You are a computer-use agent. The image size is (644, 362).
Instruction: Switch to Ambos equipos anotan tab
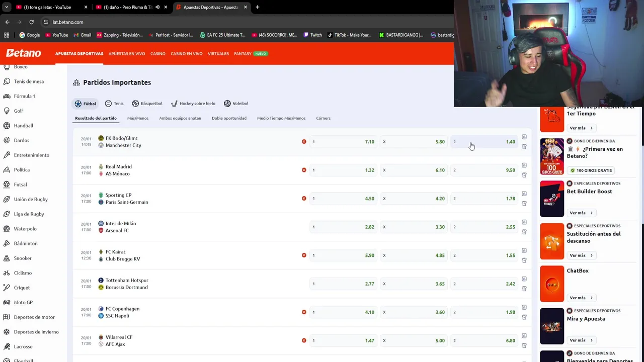tap(180, 118)
